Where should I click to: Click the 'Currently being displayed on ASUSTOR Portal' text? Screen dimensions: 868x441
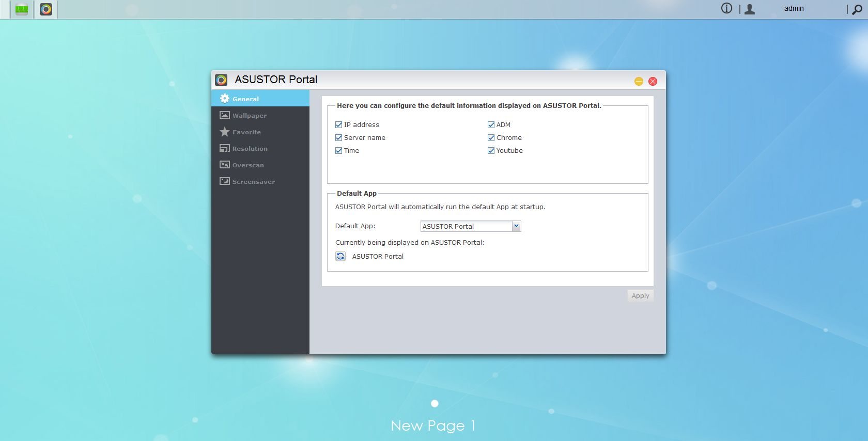coord(410,242)
